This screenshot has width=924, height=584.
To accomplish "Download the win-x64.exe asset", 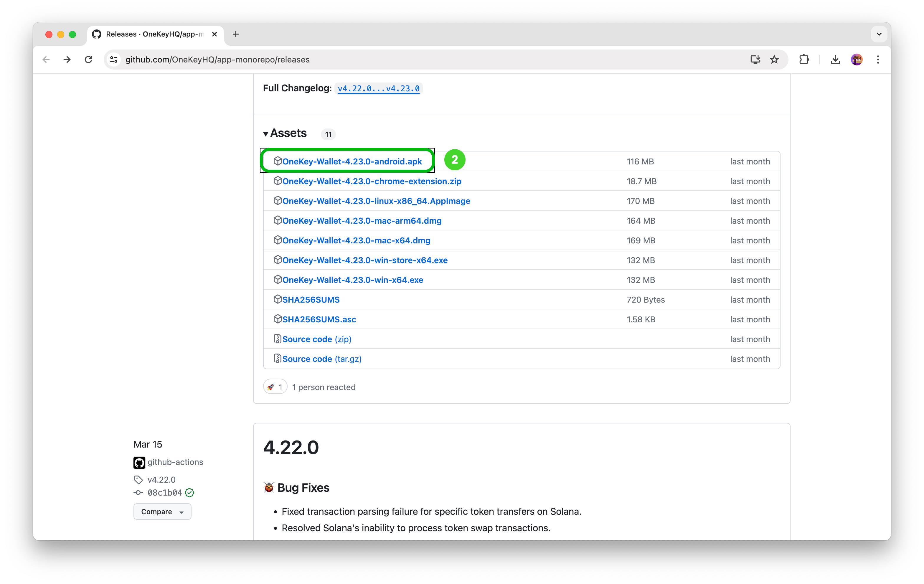I will pos(353,280).
